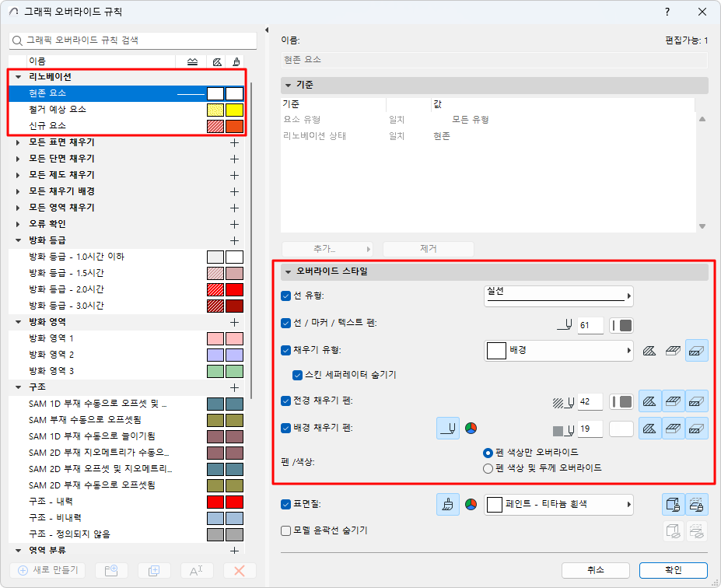Image resolution: width=721 pixels, height=588 pixels.
Task: Click the cover fill icon in 채우기 유형 row
Action: pyautogui.click(x=674, y=351)
